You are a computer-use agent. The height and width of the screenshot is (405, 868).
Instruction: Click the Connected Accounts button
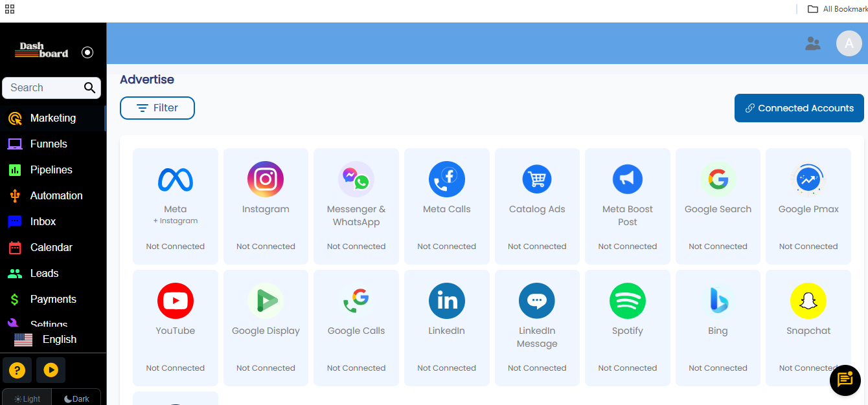click(x=799, y=108)
